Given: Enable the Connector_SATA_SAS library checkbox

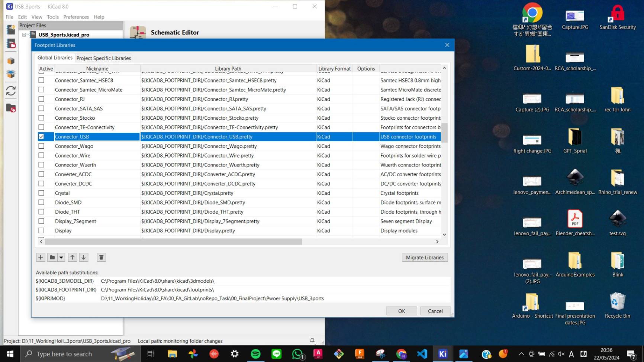Looking at the screenshot, I should (x=41, y=108).
